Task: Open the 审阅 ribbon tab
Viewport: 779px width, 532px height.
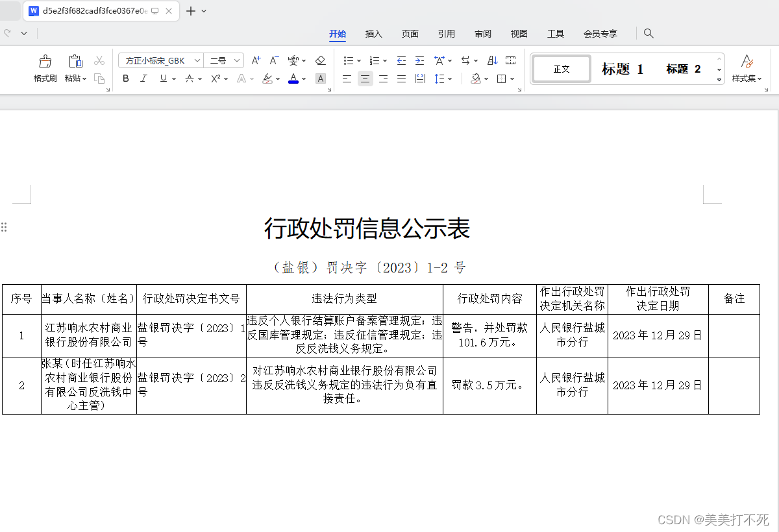Action: click(483, 34)
